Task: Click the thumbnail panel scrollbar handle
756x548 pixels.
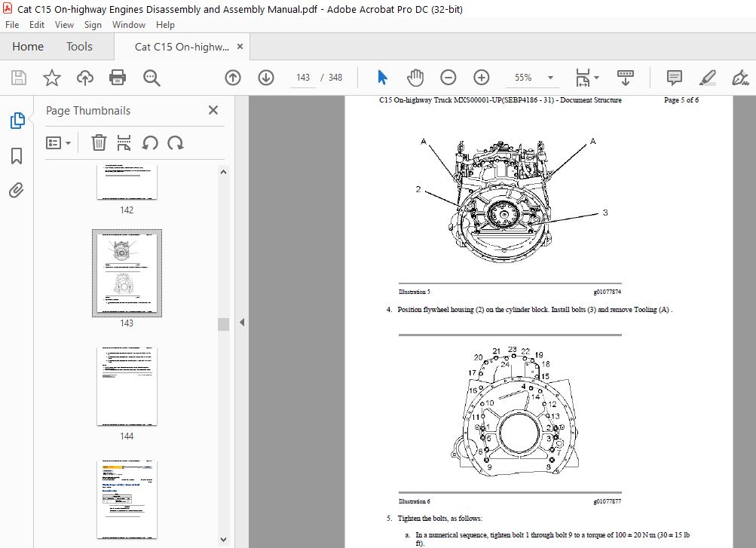Action: [x=223, y=324]
